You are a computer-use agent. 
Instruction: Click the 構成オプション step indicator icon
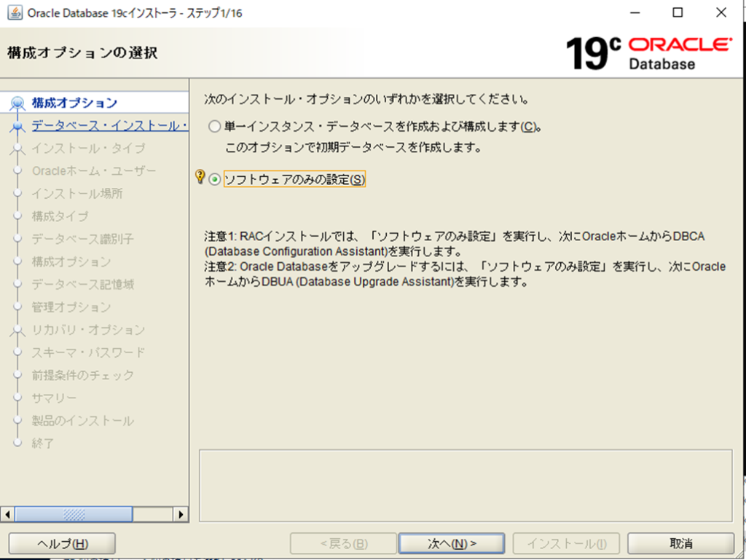tap(19, 103)
